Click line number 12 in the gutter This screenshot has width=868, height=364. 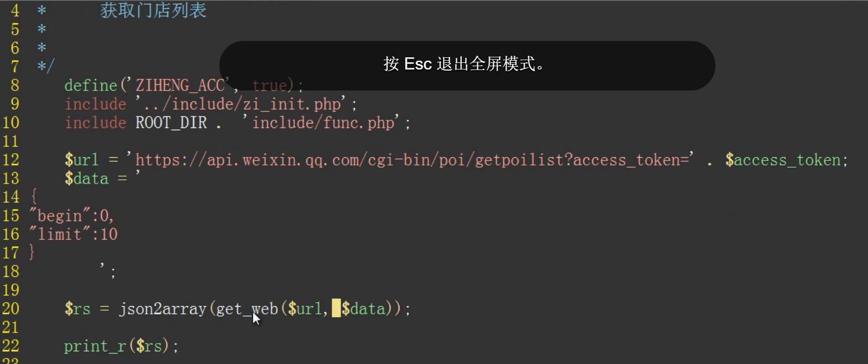(10, 160)
